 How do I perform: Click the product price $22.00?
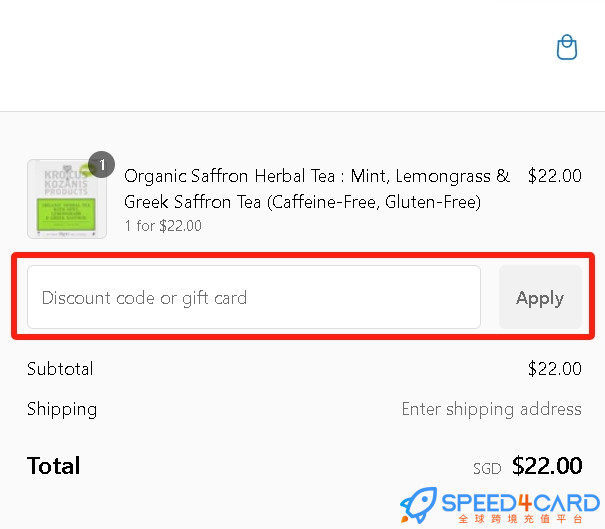click(554, 176)
